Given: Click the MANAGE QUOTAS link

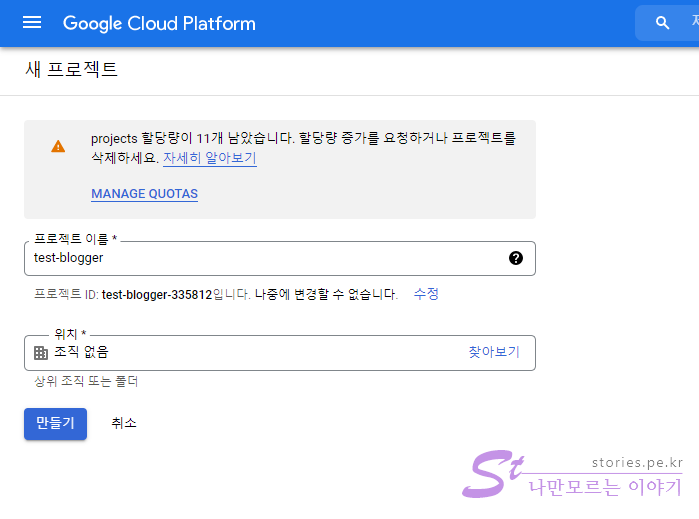Looking at the screenshot, I should click(x=144, y=194).
